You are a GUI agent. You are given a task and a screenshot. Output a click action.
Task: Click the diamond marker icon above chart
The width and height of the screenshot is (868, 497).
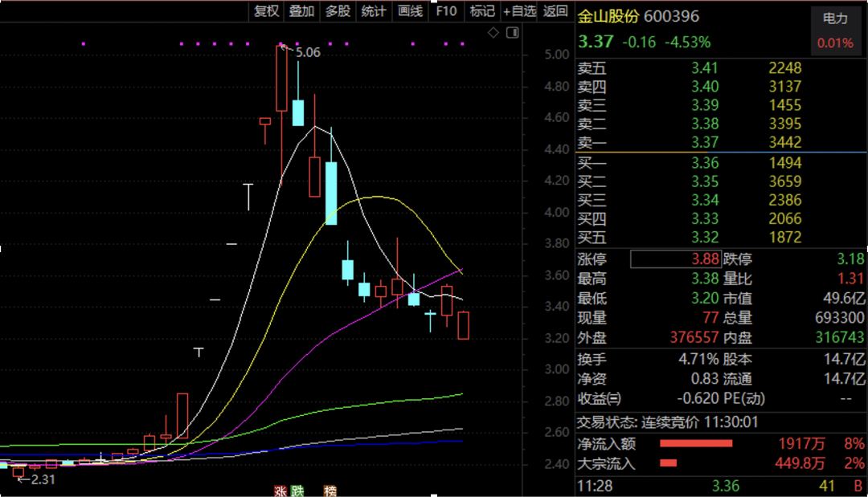(493, 32)
